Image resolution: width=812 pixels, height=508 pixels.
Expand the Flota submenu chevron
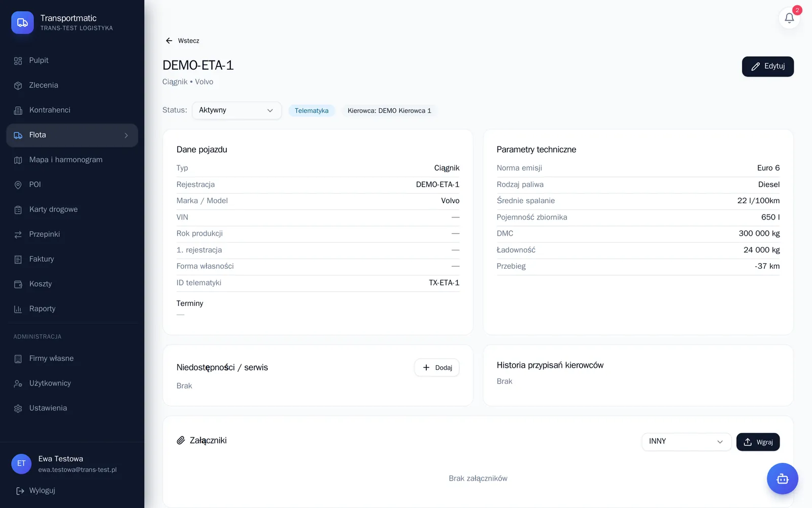point(126,135)
